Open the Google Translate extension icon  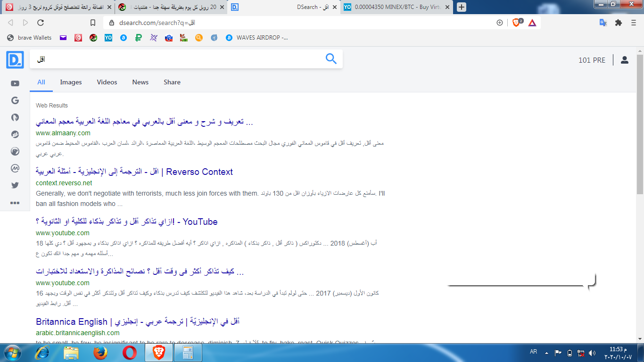(603, 23)
